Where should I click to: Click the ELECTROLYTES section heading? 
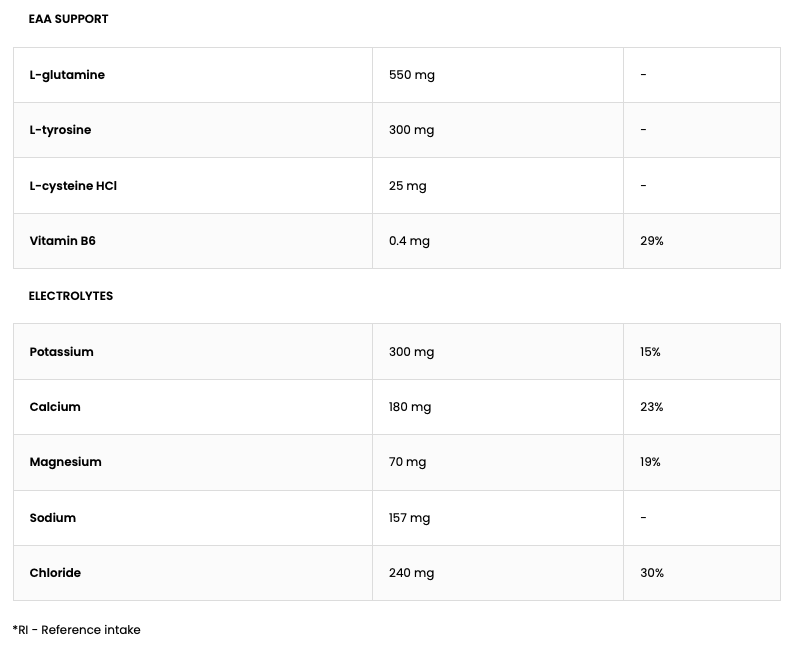point(70,296)
